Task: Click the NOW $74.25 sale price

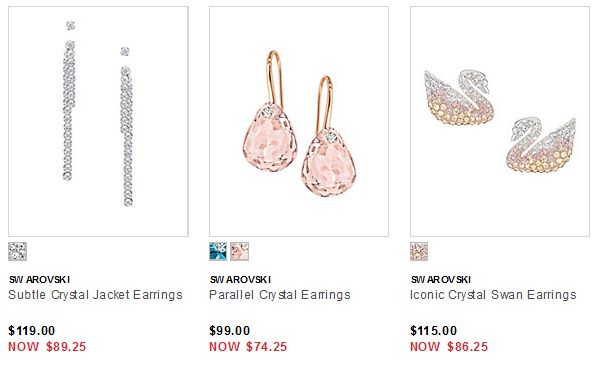Action: click(x=248, y=347)
